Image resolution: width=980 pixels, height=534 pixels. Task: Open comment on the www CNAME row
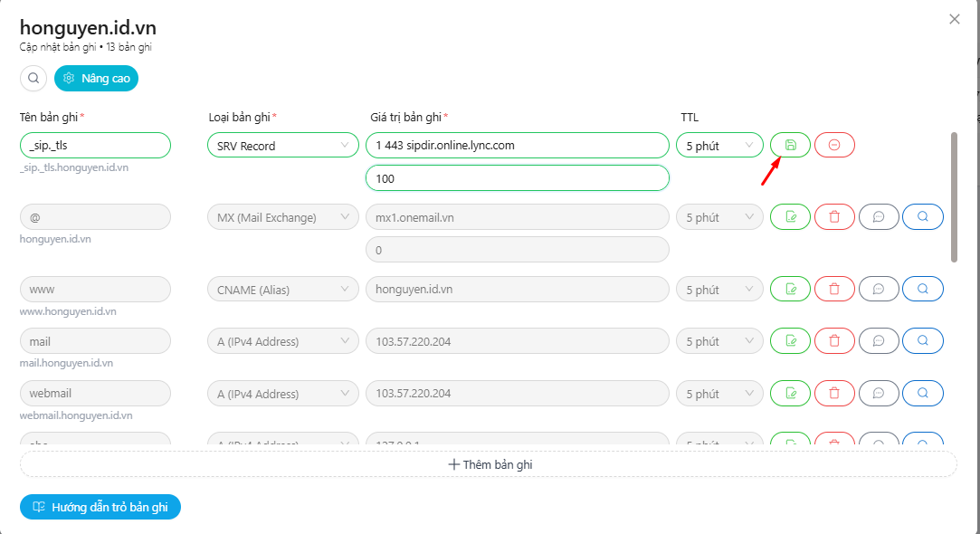point(878,289)
